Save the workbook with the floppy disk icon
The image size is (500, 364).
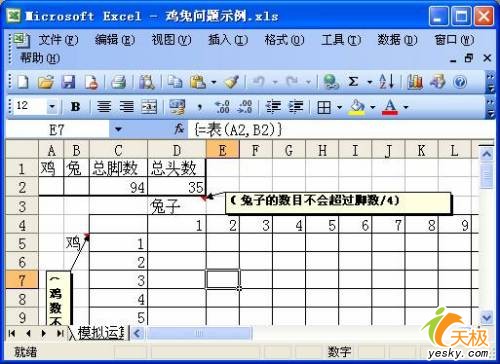coord(68,81)
